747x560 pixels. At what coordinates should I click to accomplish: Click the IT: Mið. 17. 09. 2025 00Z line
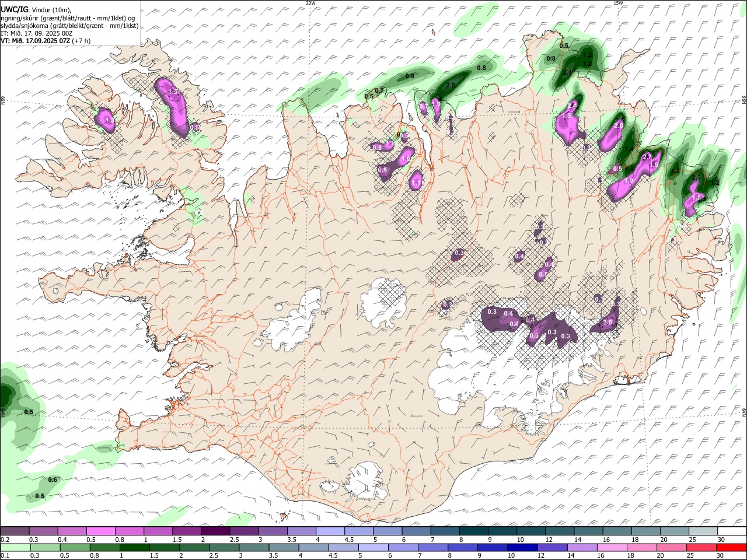37,33
